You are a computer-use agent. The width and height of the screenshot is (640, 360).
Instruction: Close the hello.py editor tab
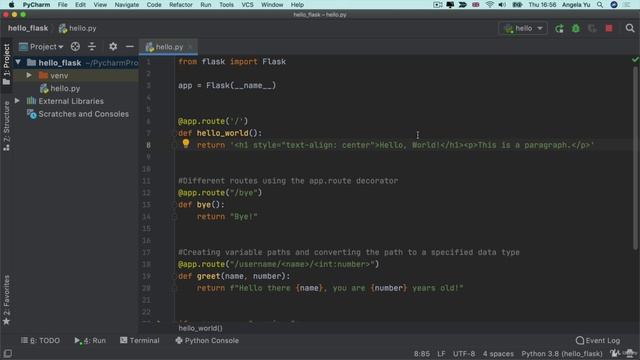point(190,47)
